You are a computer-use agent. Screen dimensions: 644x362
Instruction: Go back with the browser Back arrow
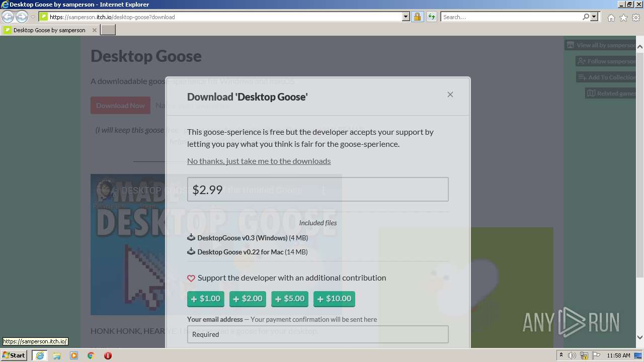8,17
